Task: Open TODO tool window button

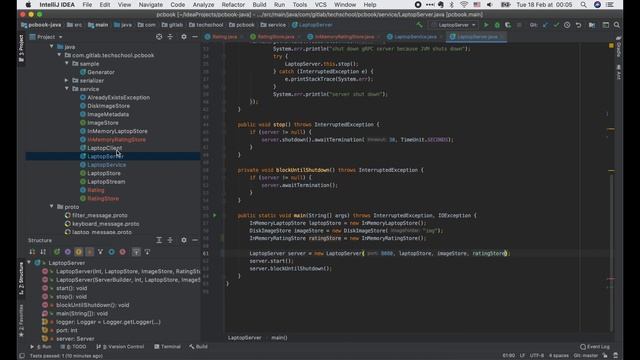Action: pyautogui.click(x=73, y=347)
